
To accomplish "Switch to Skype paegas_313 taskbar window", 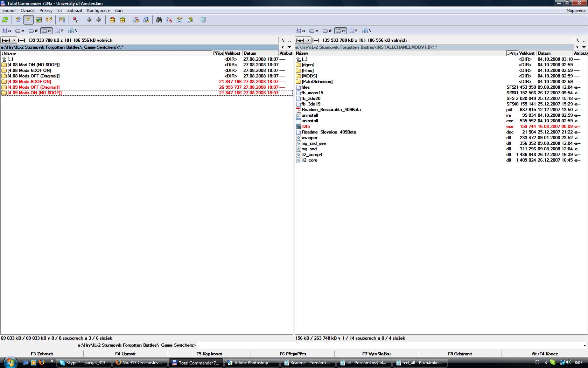I will [x=84, y=363].
